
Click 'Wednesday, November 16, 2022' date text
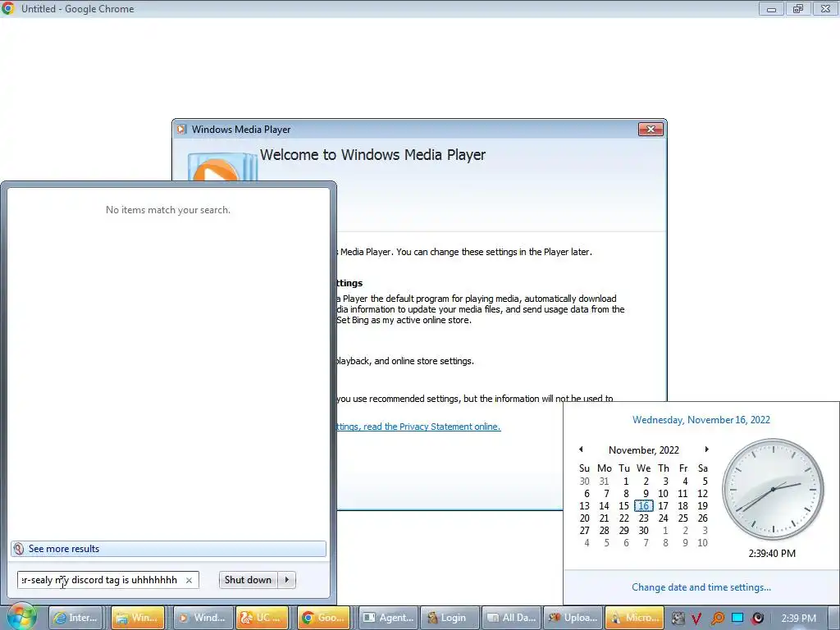click(x=701, y=419)
